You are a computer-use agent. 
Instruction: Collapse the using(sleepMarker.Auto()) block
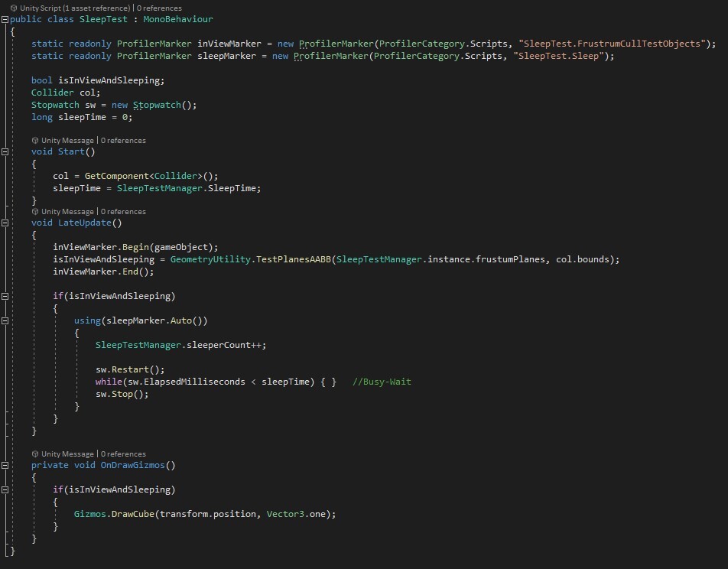tap(5, 320)
